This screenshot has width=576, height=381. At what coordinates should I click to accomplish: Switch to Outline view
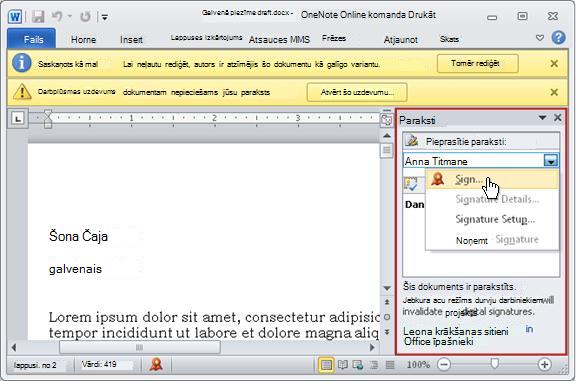pos(374,365)
